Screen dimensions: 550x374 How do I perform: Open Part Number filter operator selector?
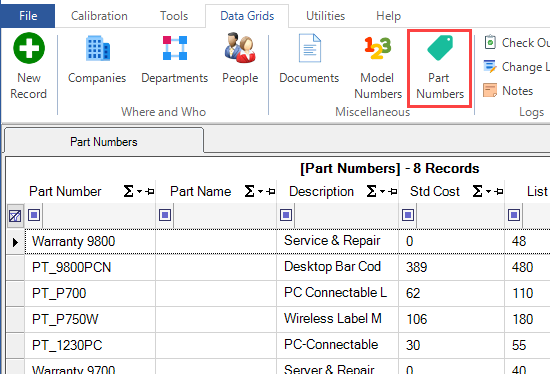[34, 215]
